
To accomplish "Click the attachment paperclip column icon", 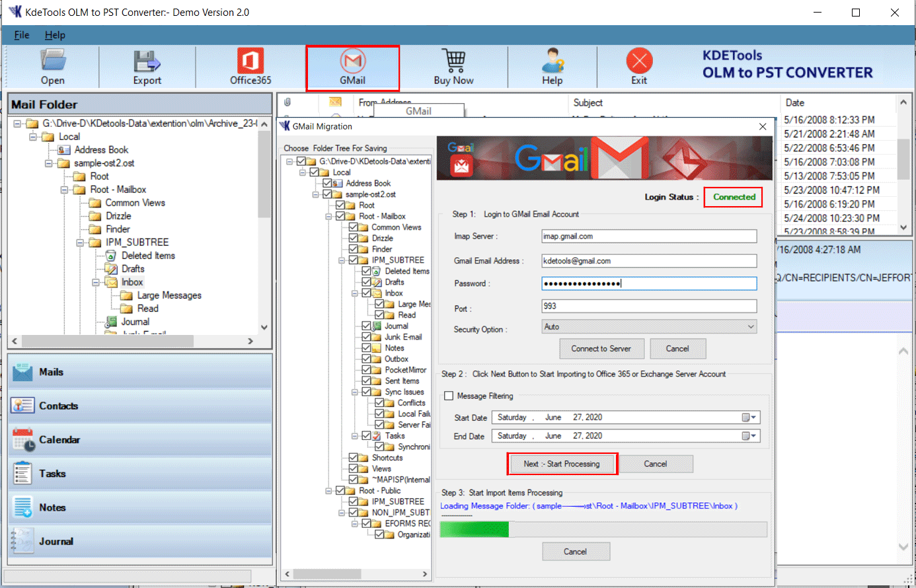I will (x=287, y=102).
